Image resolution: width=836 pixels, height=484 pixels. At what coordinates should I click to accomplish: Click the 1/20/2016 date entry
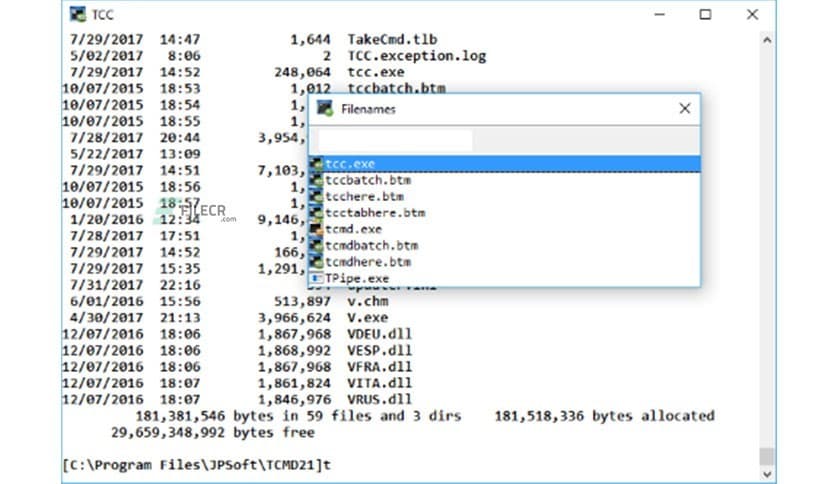point(107,220)
